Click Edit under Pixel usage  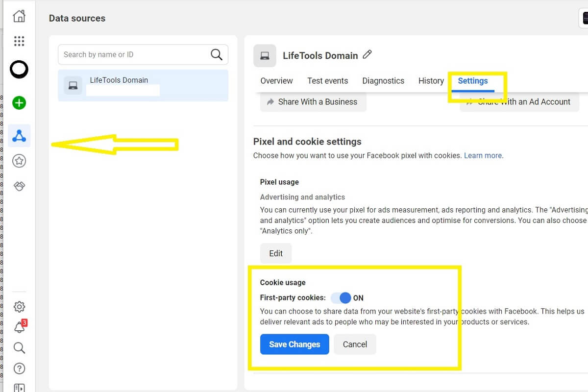(x=276, y=253)
